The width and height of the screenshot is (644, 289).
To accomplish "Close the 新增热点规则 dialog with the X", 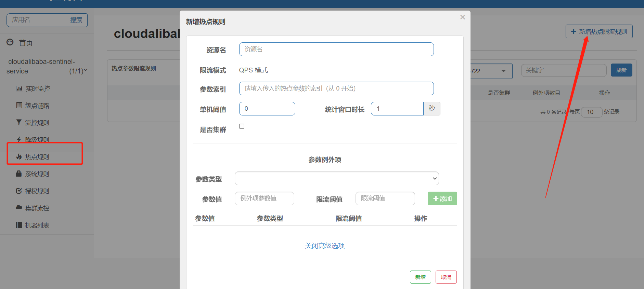I will click(463, 17).
